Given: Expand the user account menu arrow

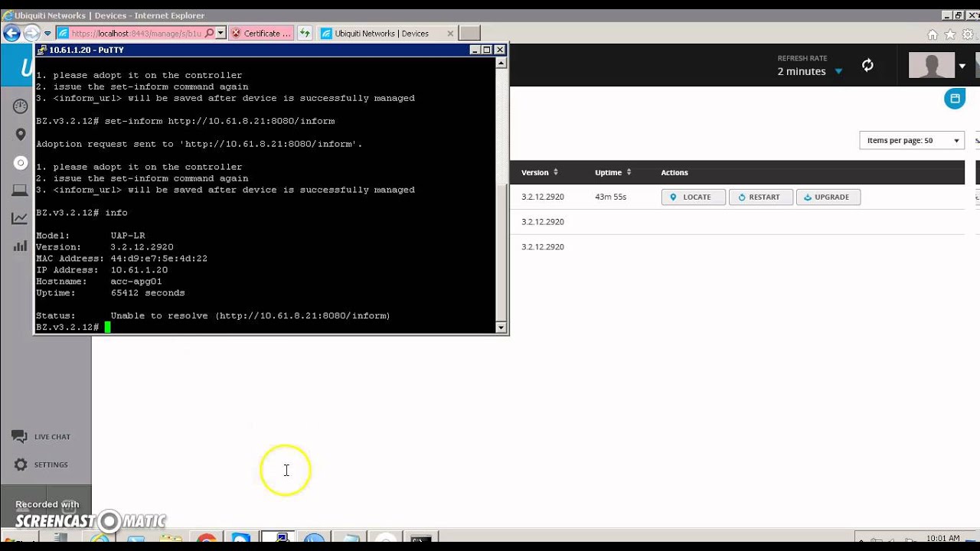Looking at the screenshot, I should (962, 66).
